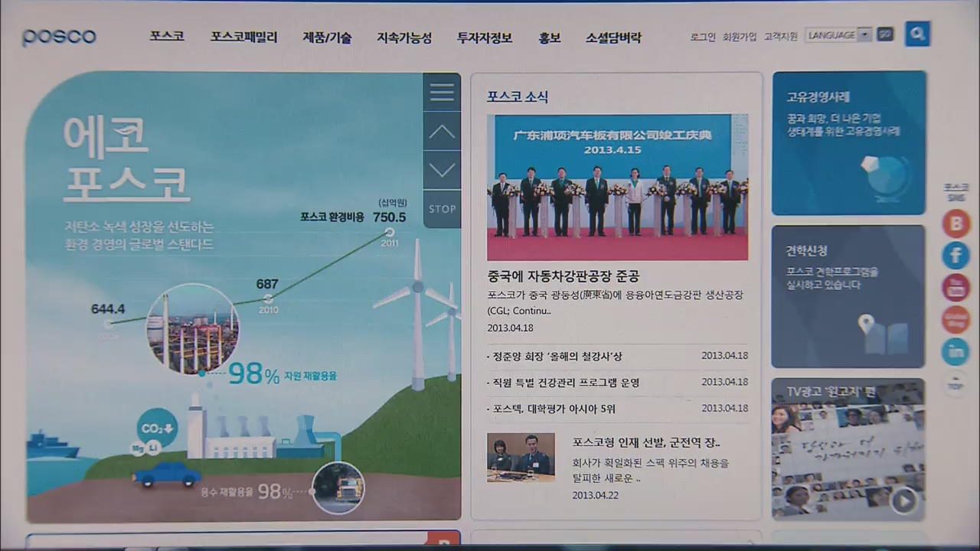Open the ceremony photo thumbnail
The height and width of the screenshot is (551, 980).
(x=617, y=187)
